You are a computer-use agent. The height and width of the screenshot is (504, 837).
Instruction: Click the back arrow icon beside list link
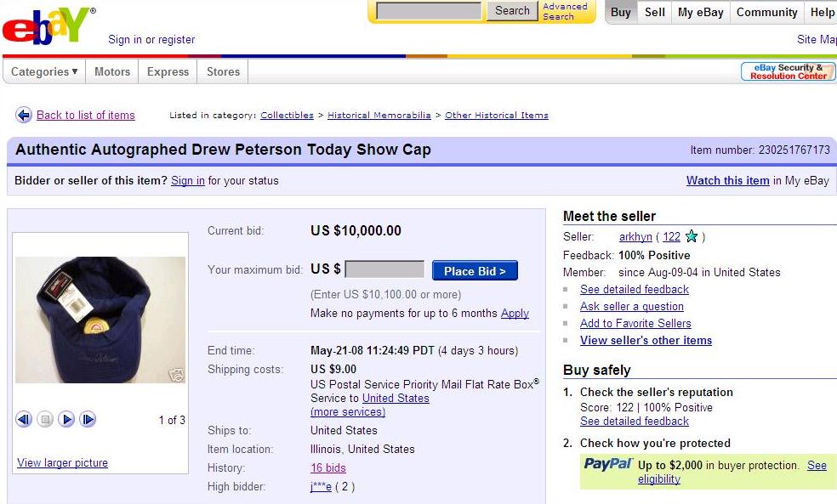(24, 115)
